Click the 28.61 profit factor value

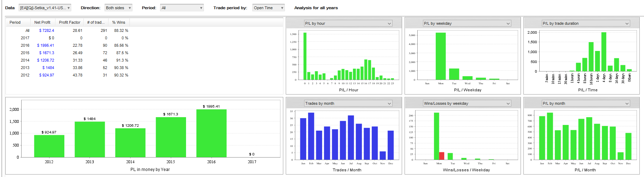click(x=77, y=30)
